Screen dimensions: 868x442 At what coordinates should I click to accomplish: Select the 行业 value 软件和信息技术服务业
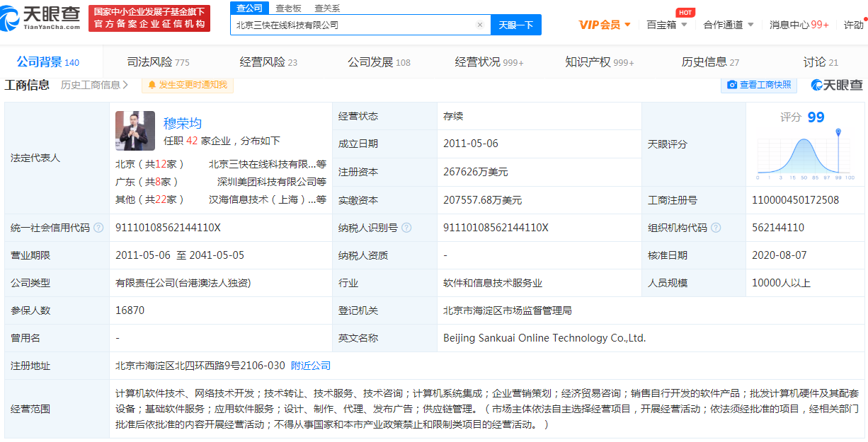493,283
